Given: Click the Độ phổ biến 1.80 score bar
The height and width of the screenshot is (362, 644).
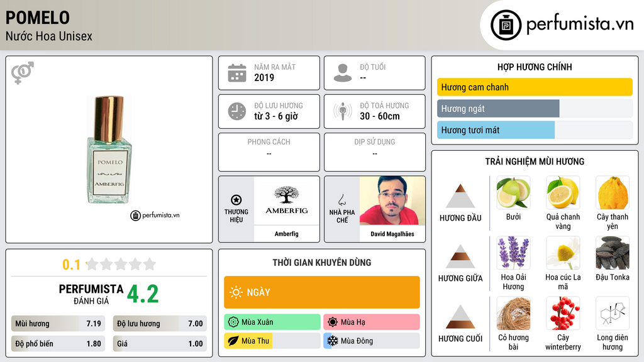Looking at the screenshot, I should pos(58,344).
